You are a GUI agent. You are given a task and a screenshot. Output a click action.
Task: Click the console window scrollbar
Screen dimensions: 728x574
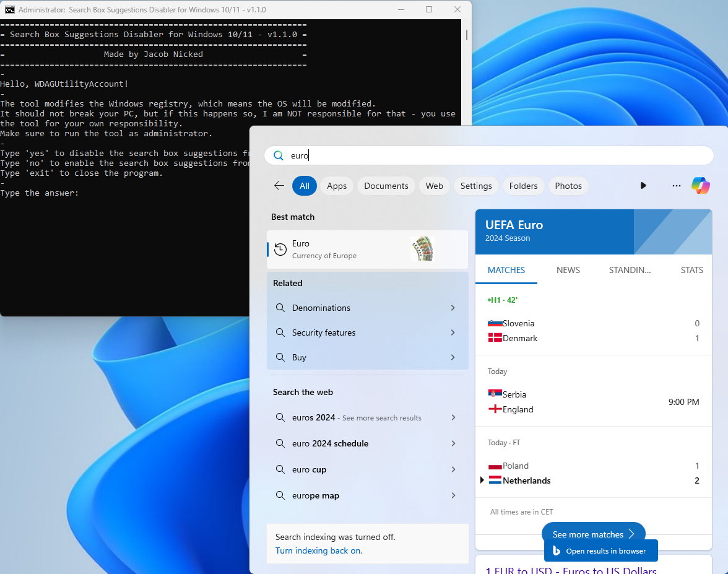pyautogui.click(x=466, y=35)
